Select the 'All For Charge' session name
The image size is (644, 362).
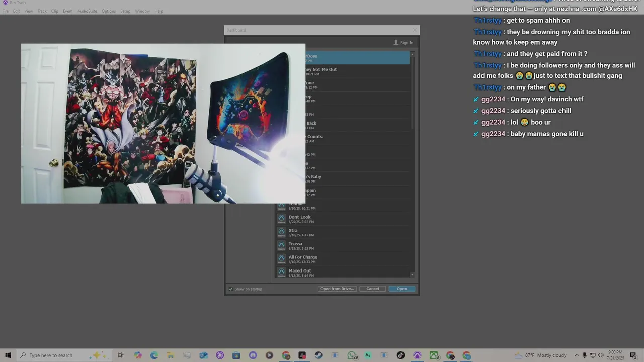pos(303,257)
